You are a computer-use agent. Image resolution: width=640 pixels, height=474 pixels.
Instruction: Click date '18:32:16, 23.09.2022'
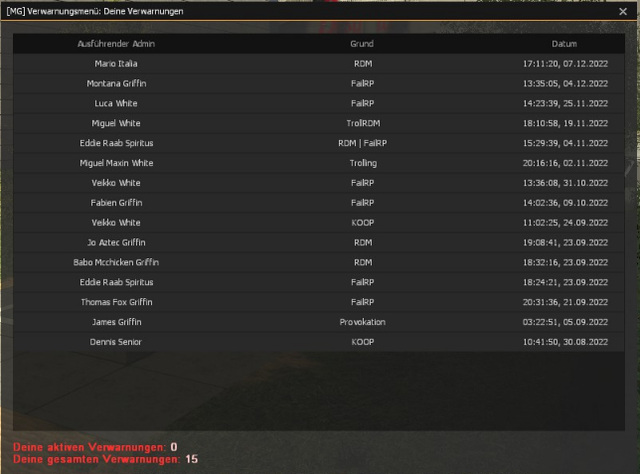click(565, 263)
